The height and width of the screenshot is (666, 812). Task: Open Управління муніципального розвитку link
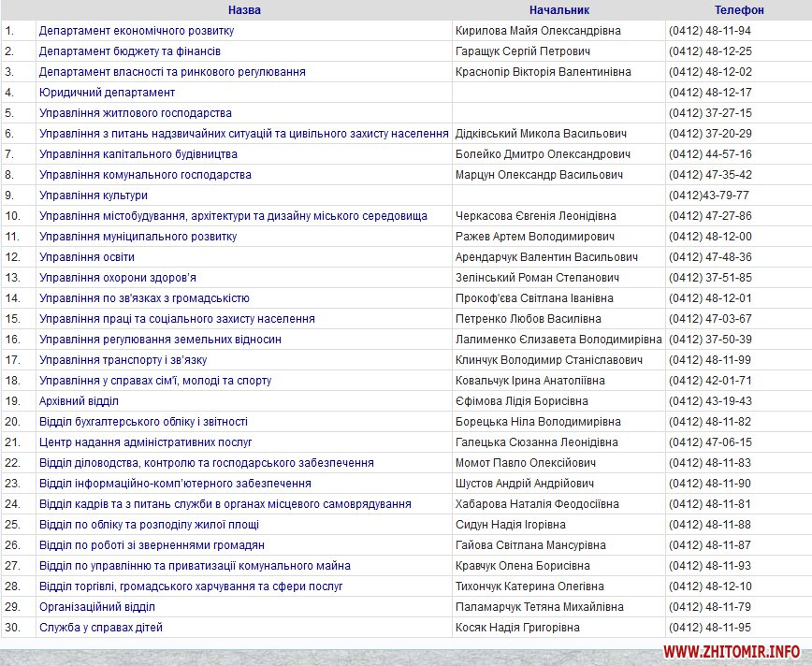pos(138,237)
